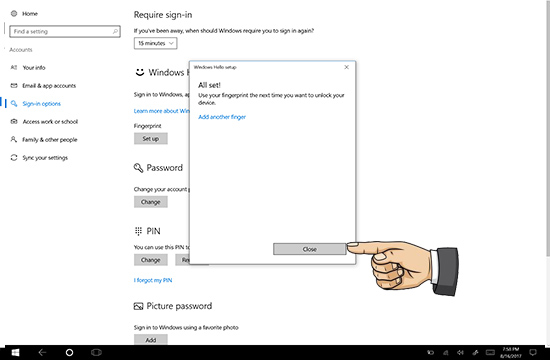Open the Windows Start menu
This screenshot has width=550, height=360.
click(15, 352)
